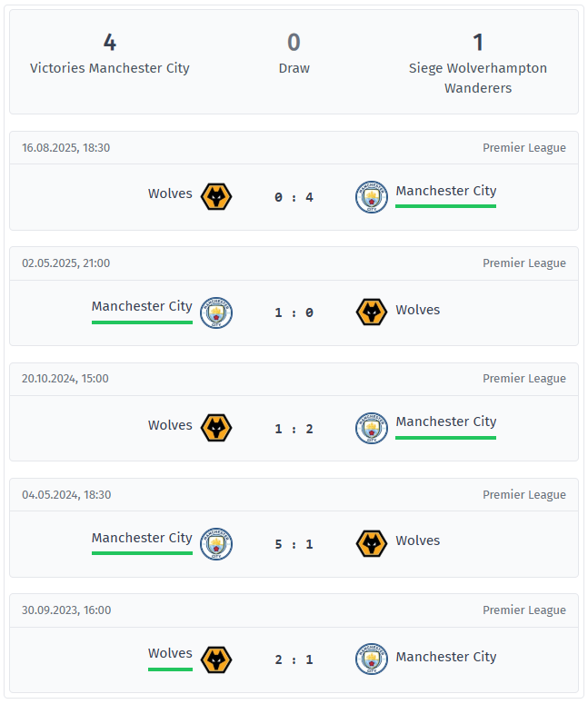The height and width of the screenshot is (704, 588).
Task: Open Wolves link in 30.09.2023 match
Action: coord(170,653)
